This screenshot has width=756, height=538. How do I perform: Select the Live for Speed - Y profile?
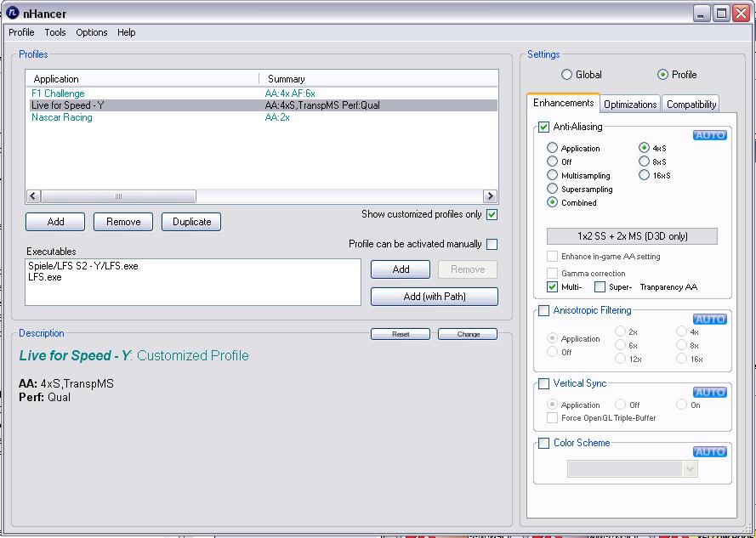(264, 105)
